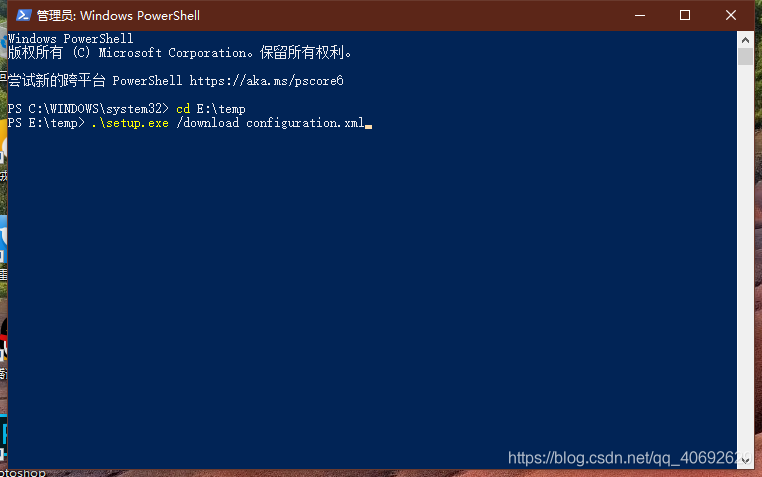The image size is (762, 477).
Task: Minimize the PowerShell window
Action: click(640, 16)
